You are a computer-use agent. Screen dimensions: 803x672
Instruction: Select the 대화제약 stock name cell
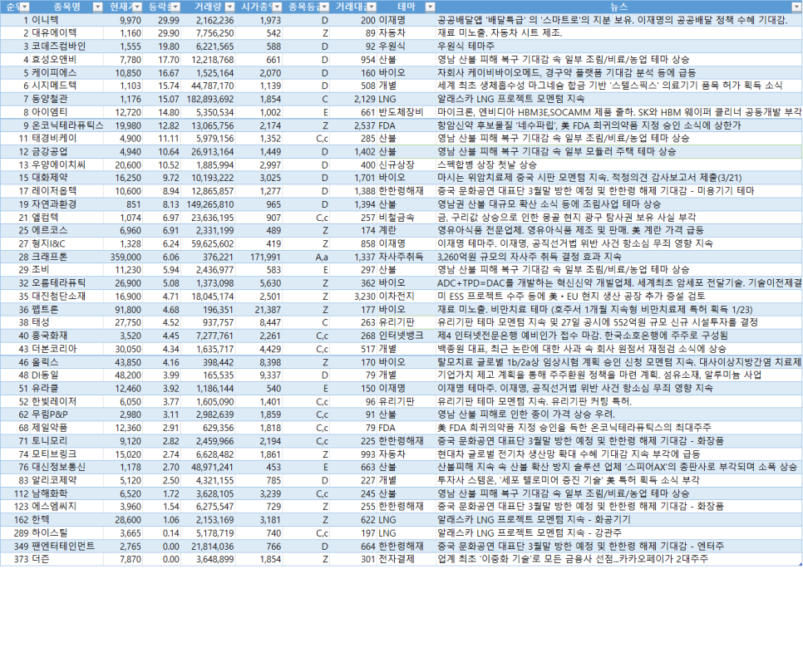(x=67, y=178)
